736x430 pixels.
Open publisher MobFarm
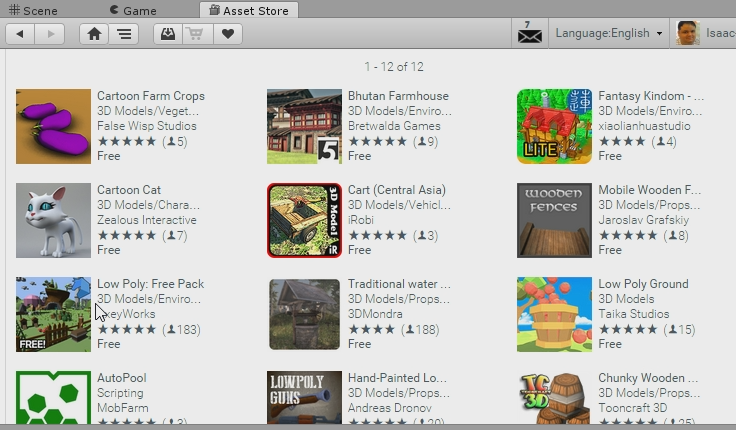(123, 408)
